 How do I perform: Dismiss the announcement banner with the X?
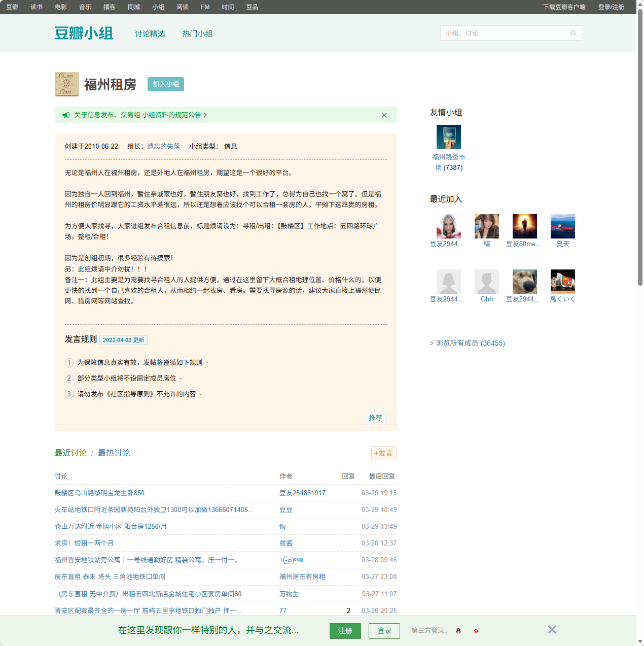[384, 115]
